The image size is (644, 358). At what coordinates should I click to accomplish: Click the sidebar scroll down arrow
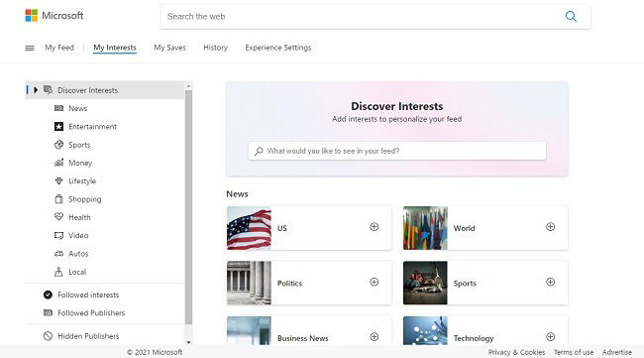pyautogui.click(x=188, y=342)
